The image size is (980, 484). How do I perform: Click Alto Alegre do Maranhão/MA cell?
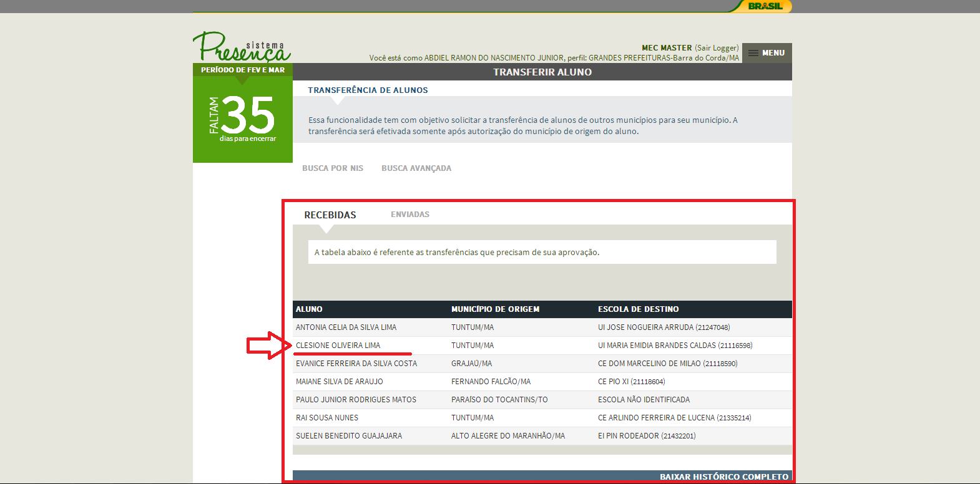[508, 436]
